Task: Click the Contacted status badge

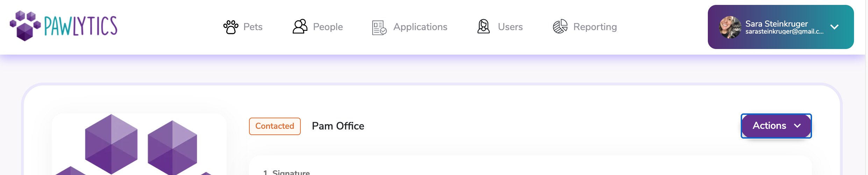Action: pyautogui.click(x=275, y=126)
